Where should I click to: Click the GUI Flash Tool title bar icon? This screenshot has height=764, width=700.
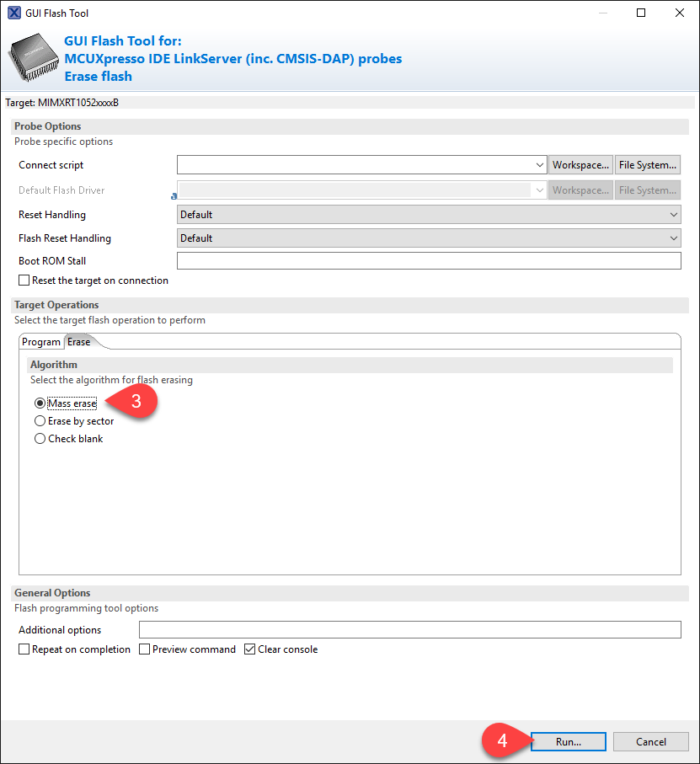click(14, 13)
